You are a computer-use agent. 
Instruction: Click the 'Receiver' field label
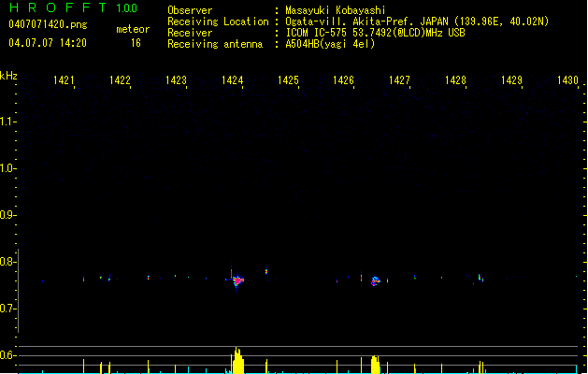tap(190, 33)
